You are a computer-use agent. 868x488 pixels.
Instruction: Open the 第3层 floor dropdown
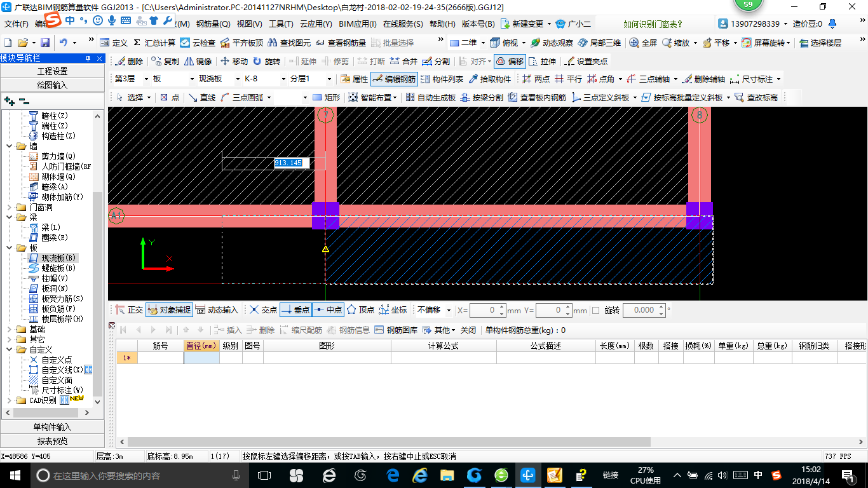click(147, 79)
